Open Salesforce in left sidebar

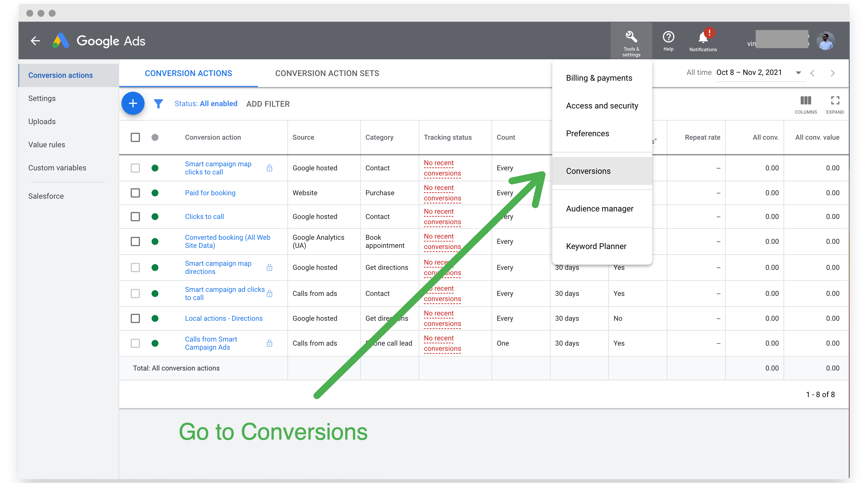pyautogui.click(x=46, y=196)
